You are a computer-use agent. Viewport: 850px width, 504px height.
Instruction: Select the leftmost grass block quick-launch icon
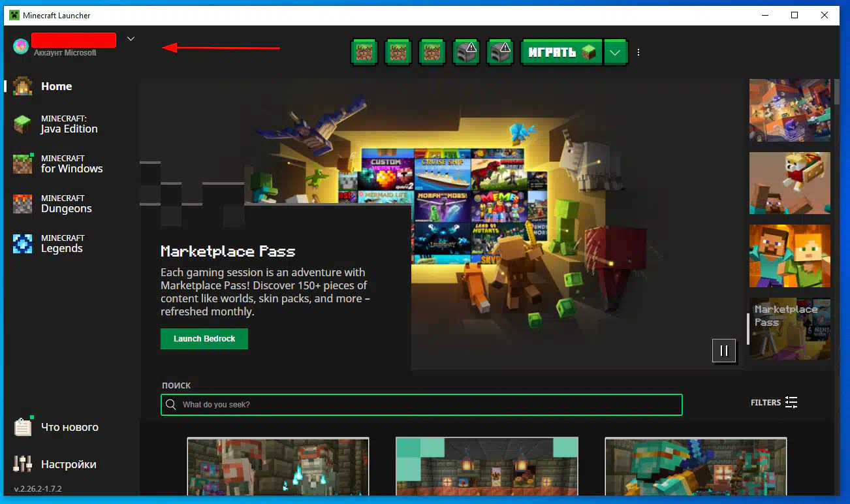click(365, 52)
